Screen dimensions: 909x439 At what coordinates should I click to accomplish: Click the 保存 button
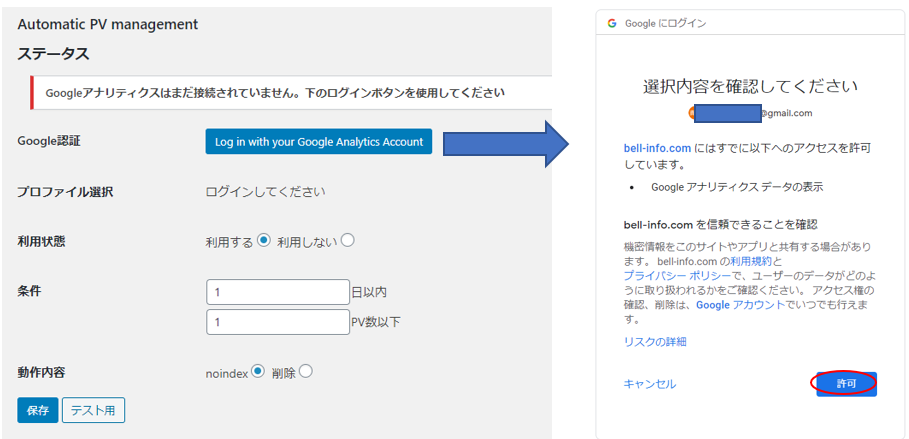37,410
